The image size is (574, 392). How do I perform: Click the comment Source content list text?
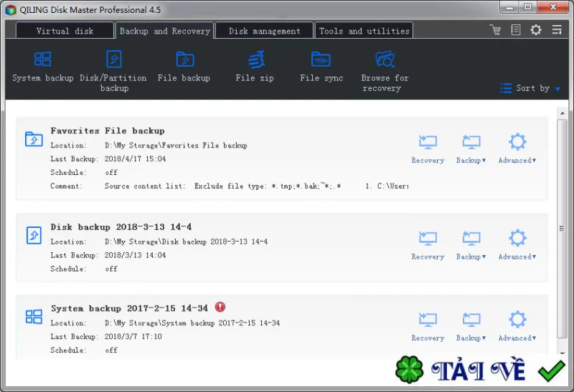point(256,186)
